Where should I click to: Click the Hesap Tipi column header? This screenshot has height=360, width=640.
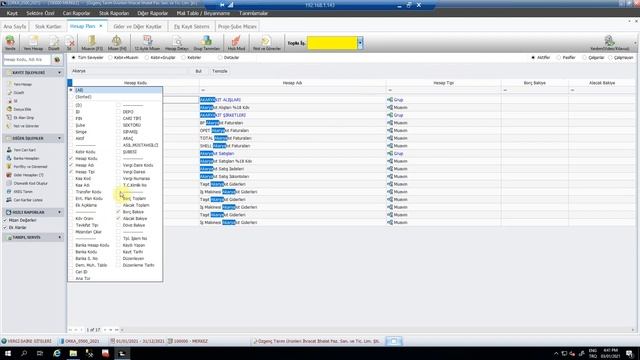point(444,83)
